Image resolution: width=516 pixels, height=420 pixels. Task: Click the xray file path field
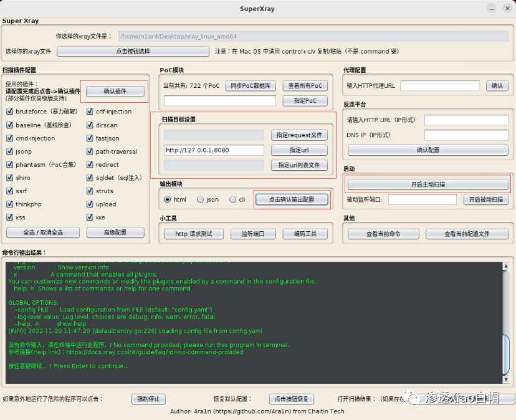313,36
